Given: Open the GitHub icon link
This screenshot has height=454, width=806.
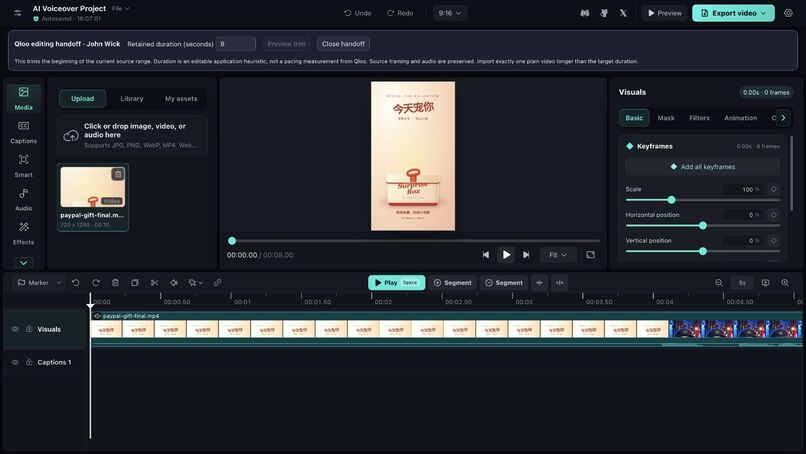Looking at the screenshot, I should click(604, 13).
